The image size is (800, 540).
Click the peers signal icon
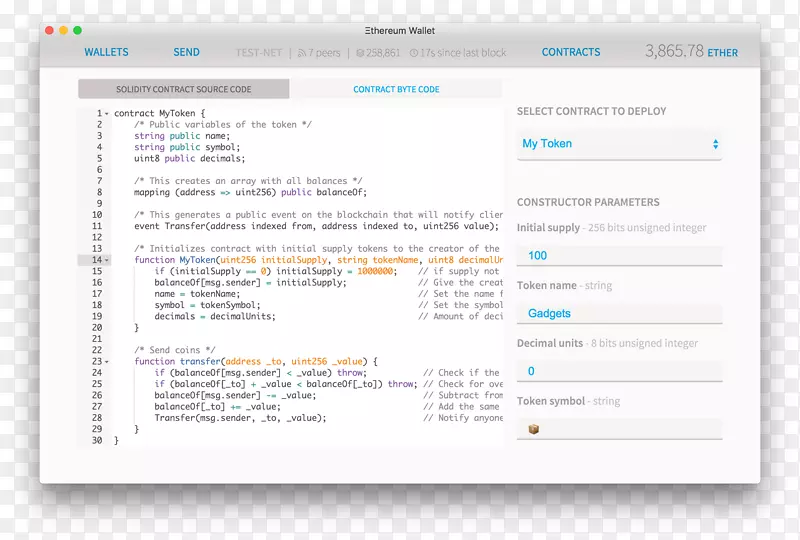(301, 53)
